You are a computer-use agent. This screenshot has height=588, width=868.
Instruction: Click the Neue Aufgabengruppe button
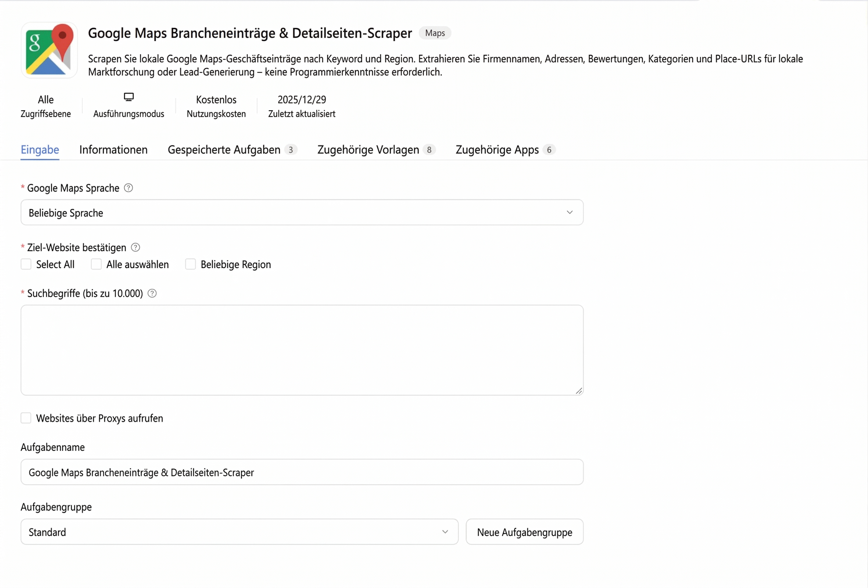point(524,531)
